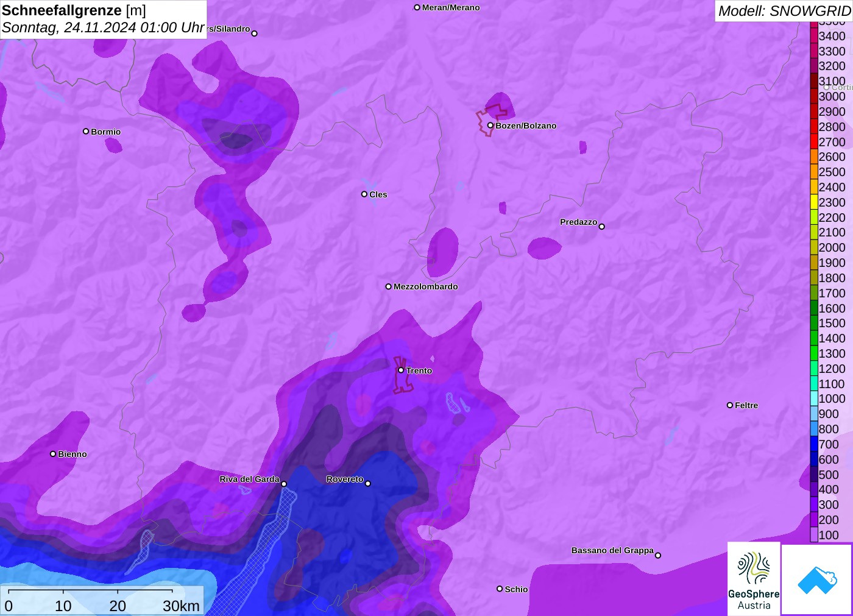
Task: Click the Trento city marker
Action: [401, 370]
